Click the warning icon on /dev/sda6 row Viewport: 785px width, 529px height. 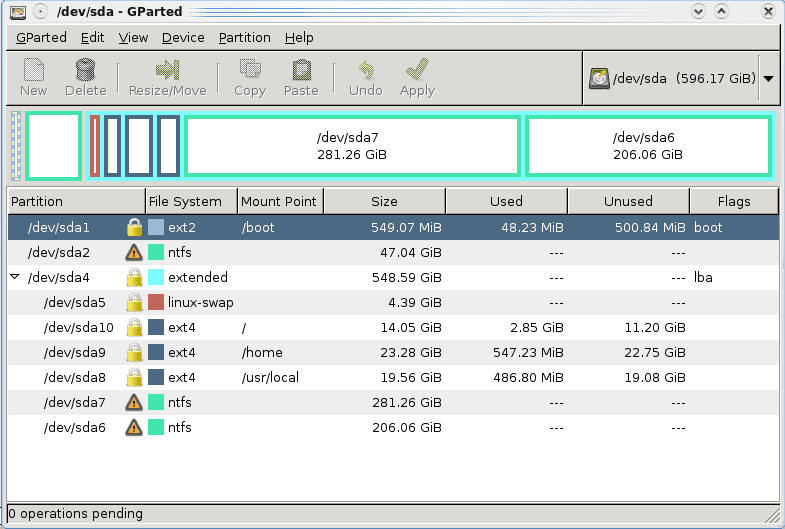[x=134, y=427]
